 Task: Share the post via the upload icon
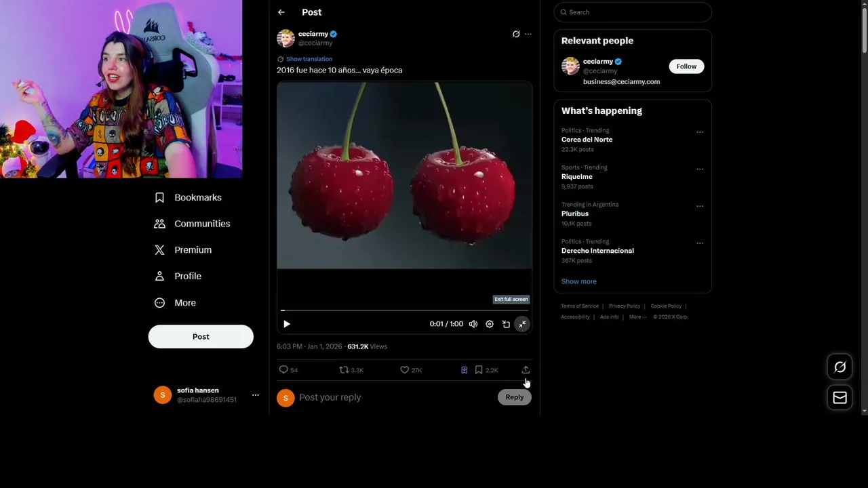[x=526, y=370]
